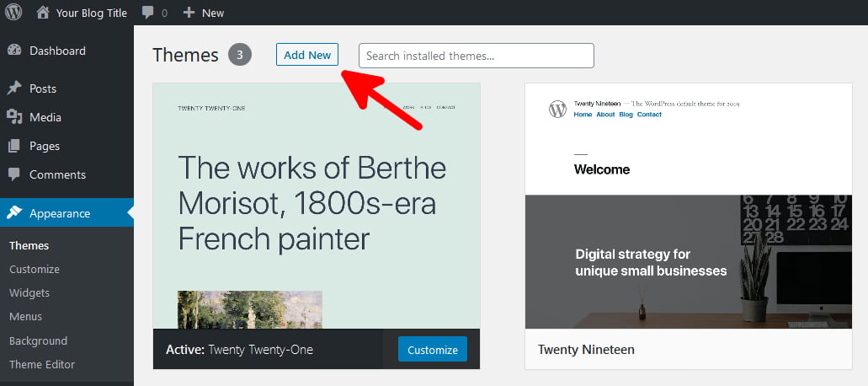The image size is (868, 386).
Task: Open Themes submenu item
Action: [29, 245]
